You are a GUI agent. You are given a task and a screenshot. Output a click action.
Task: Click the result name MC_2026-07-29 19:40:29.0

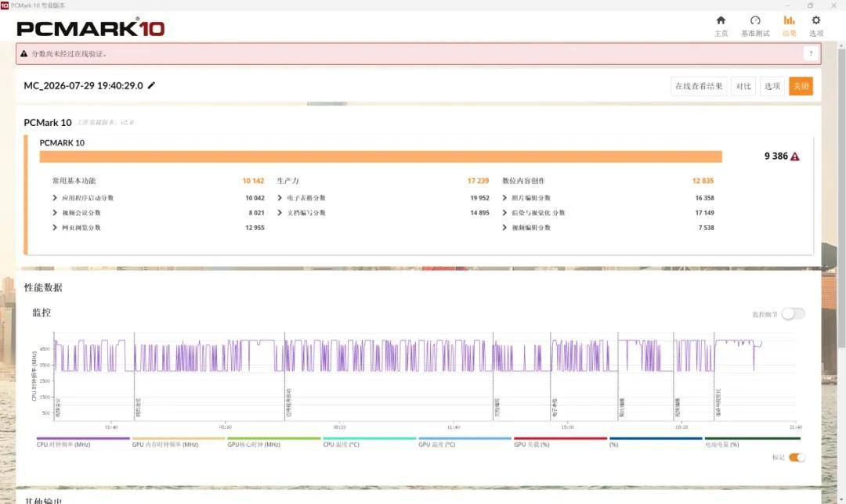coord(83,85)
